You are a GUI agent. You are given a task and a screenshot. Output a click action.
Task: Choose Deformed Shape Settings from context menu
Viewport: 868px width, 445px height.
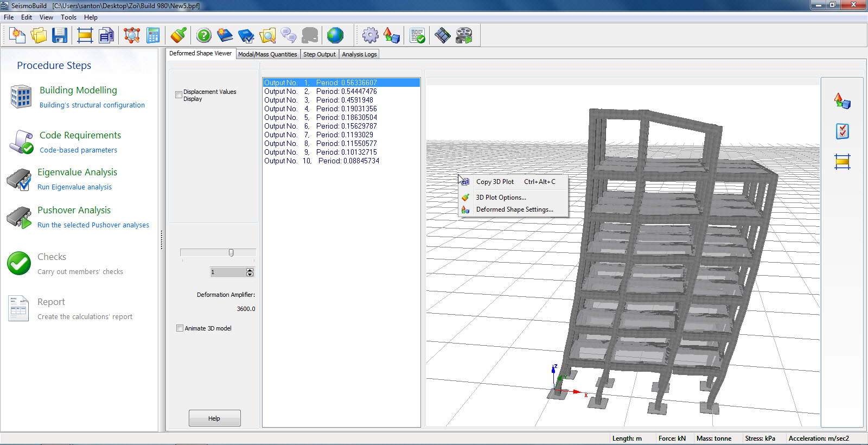point(514,209)
